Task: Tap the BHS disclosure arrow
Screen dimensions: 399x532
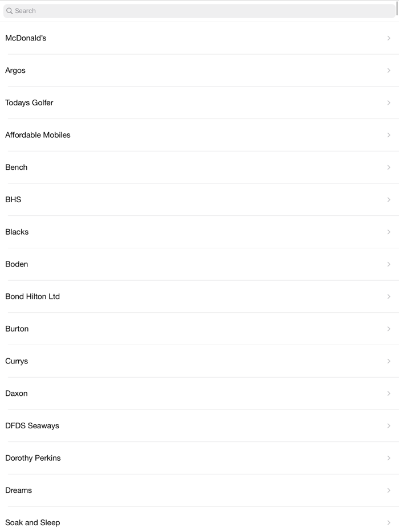Action: (x=389, y=199)
